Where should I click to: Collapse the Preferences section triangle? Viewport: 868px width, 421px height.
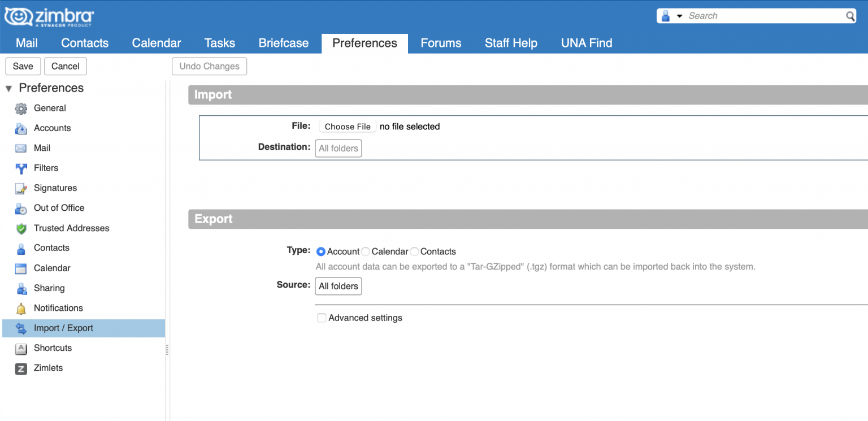8,88
